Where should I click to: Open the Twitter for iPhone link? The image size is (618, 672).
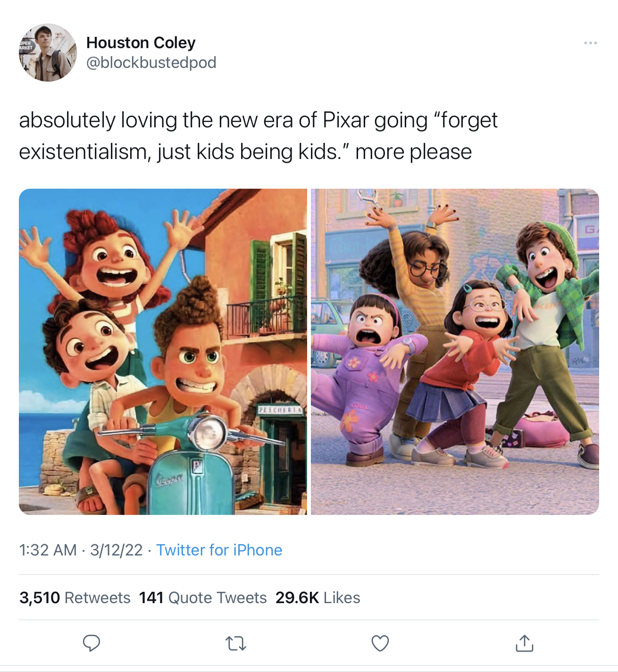(219, 550)
